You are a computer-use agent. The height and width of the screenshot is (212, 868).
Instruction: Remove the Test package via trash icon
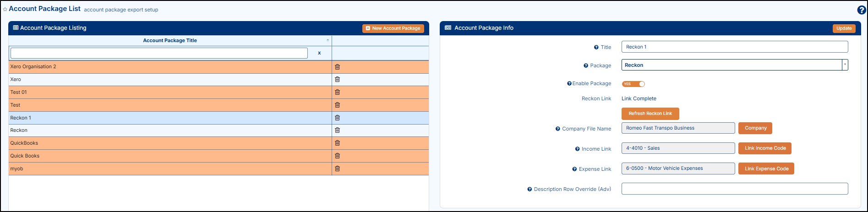(337, 105)
